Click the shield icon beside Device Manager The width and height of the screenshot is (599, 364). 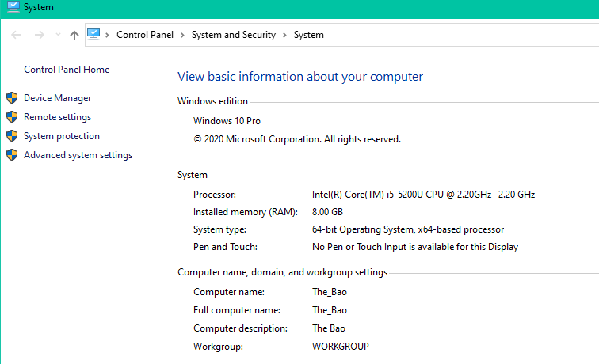pos(12,97)
